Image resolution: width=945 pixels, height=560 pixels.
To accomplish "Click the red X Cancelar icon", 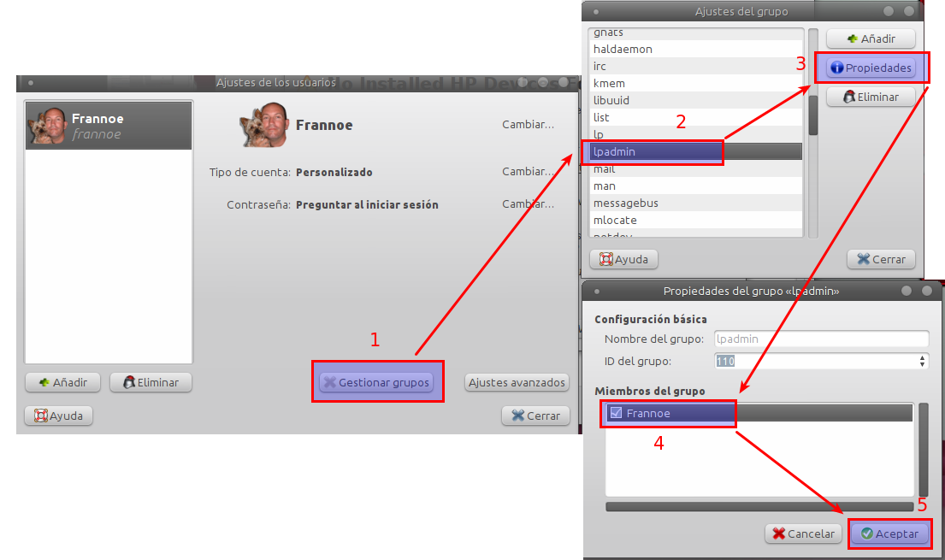I will point(778,533).
